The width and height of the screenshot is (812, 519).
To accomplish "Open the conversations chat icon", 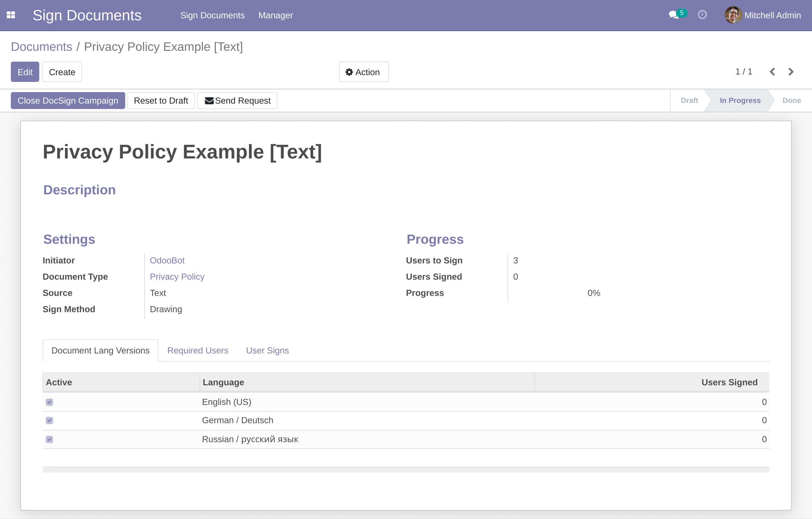I will pos(673,15).
